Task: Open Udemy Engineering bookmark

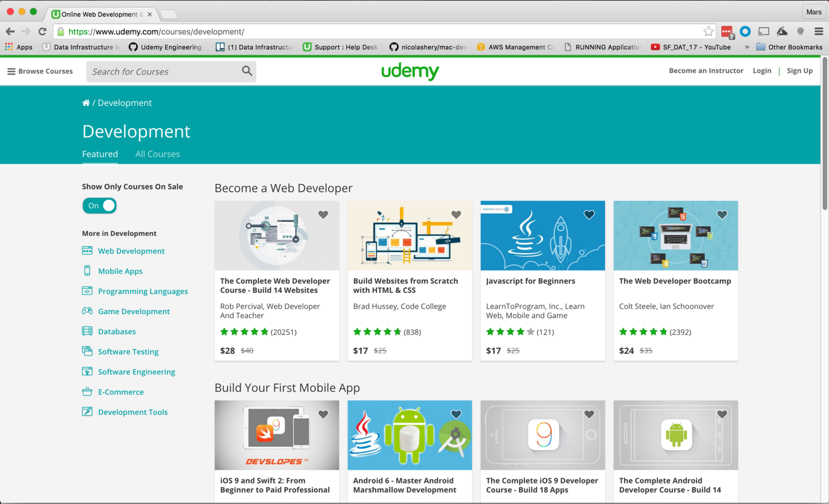Action: point(166,47)
